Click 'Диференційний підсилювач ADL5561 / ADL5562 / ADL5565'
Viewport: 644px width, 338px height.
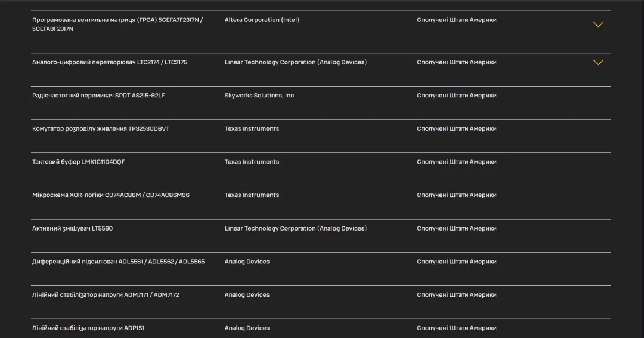118,262
